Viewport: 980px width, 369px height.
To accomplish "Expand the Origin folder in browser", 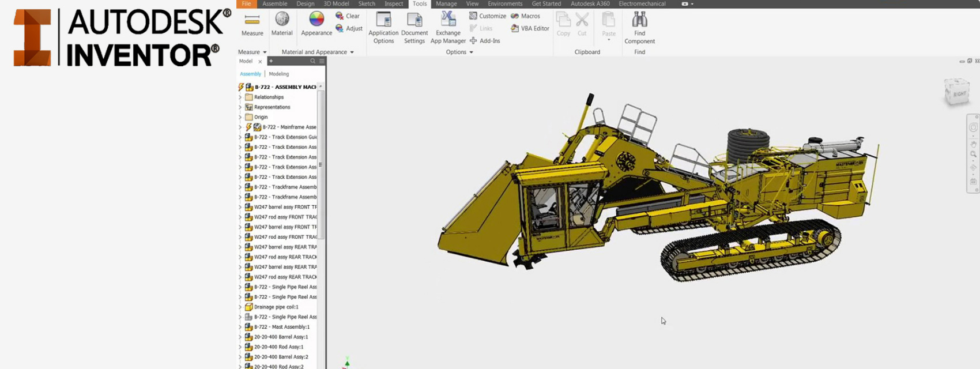I will click(x=240, y=117).
